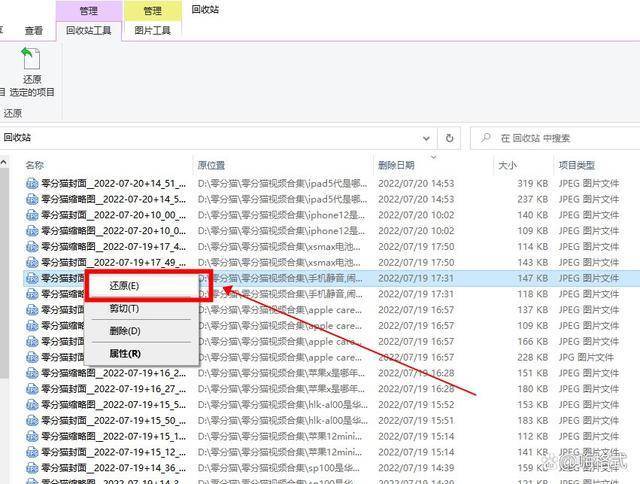640x484 pixels.
Task: Click the file icon of the 137 KB row
Action: pos(32,310)
